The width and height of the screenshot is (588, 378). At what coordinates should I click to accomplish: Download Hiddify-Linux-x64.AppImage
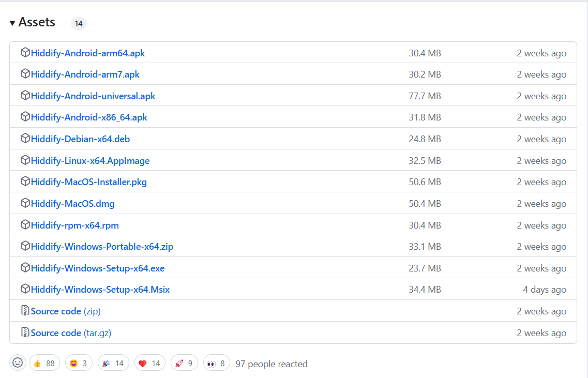tap(90, 161)
